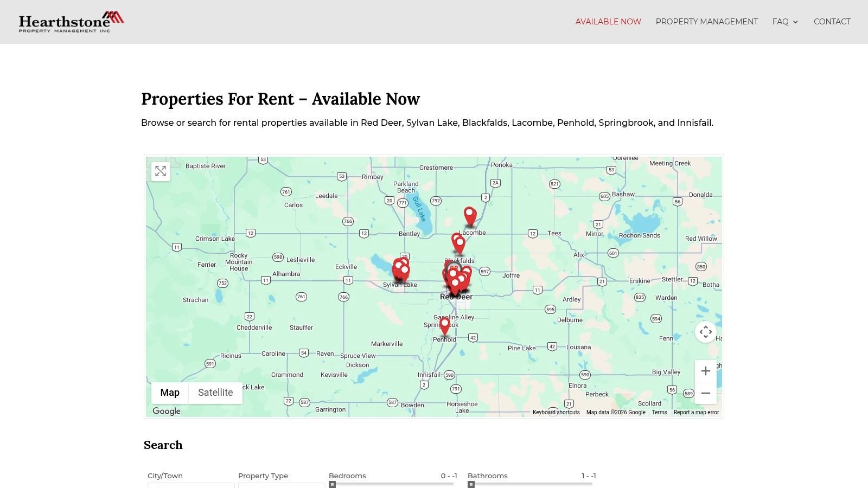Go to Property Management menu item
Viewport: 868px width, 488px height.
[x=706, y=22]
